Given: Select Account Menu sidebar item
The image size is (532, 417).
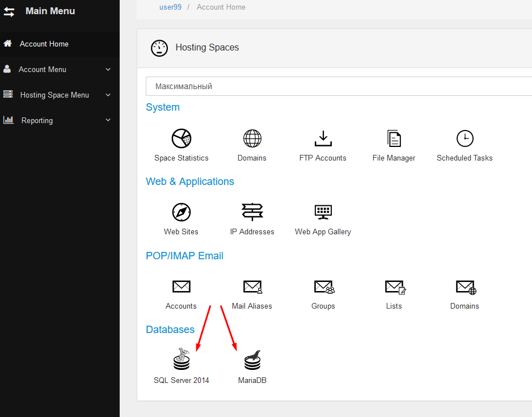Looking at the screenshot, I should pyautogui.click(x=60, y=69).
